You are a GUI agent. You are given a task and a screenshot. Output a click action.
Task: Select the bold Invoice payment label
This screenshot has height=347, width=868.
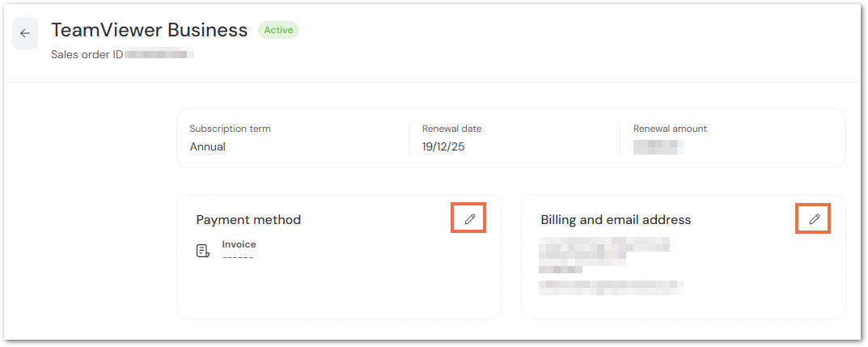click(x=239, y=244)
